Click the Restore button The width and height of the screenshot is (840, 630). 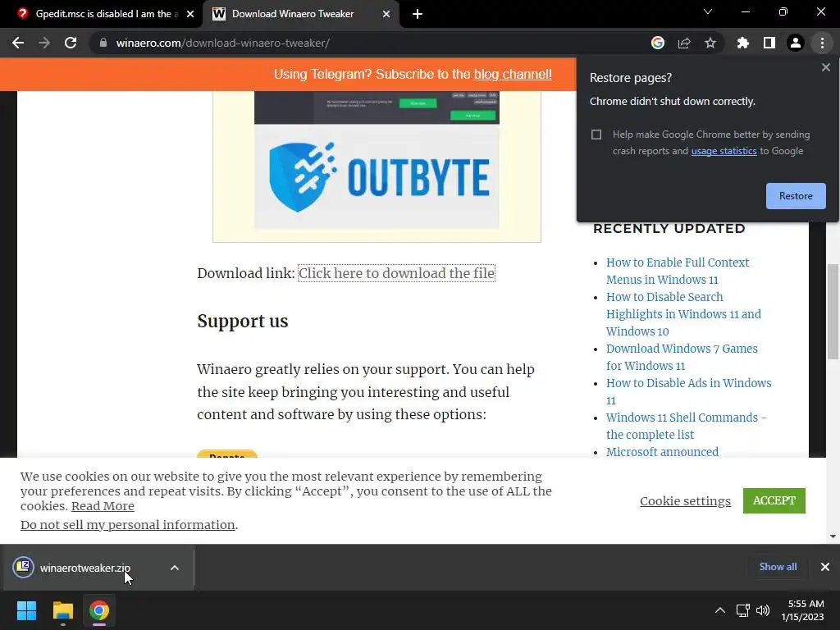click(796, 196)
